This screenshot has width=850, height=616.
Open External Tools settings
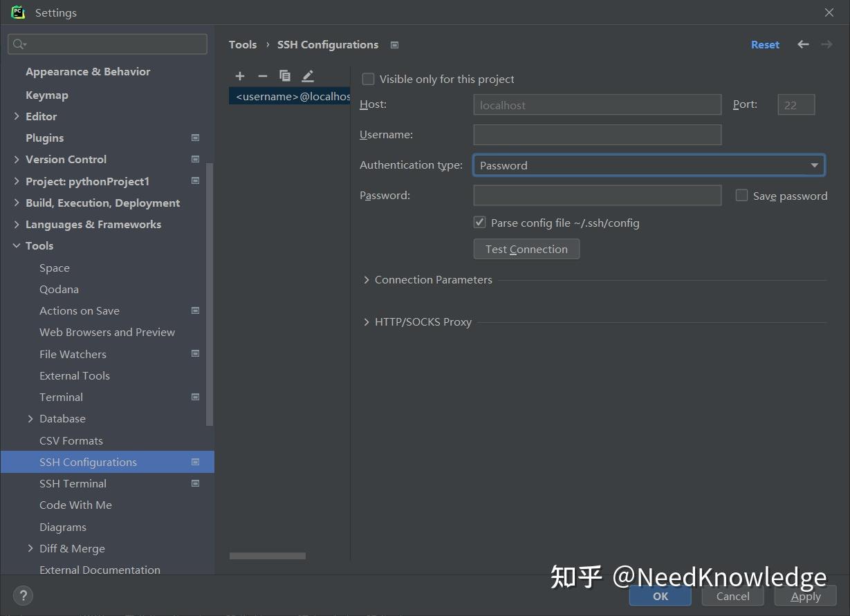coord(75,375)
